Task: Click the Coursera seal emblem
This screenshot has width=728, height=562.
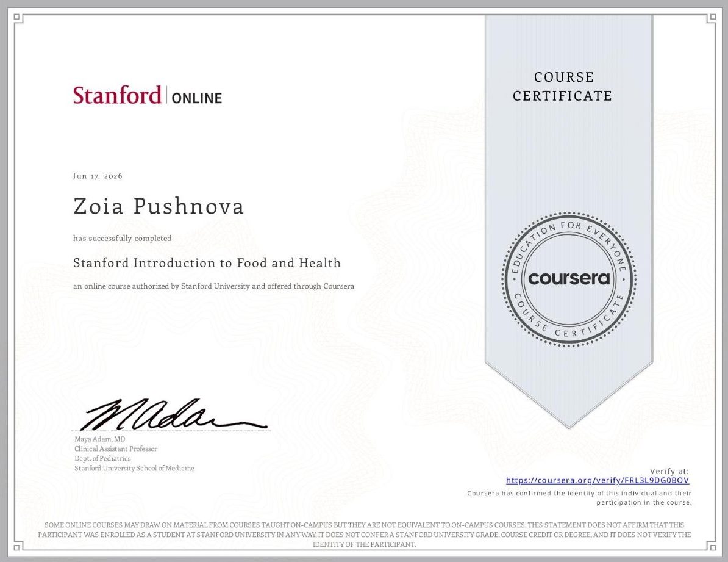Action: click(x=569, y=278)
